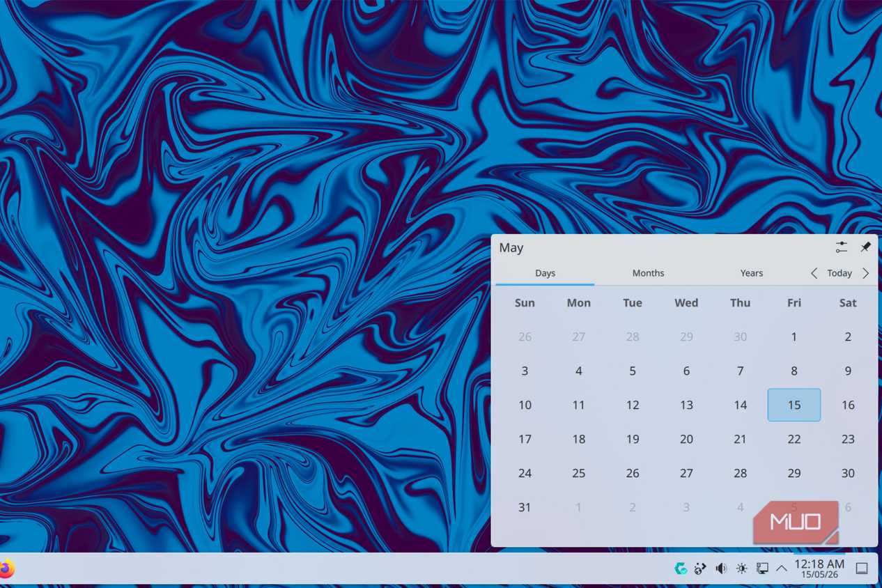The width and height of the screenshot is (882, 588).
Task: Select date 7 under Thu
Action: tap(740, 371)
